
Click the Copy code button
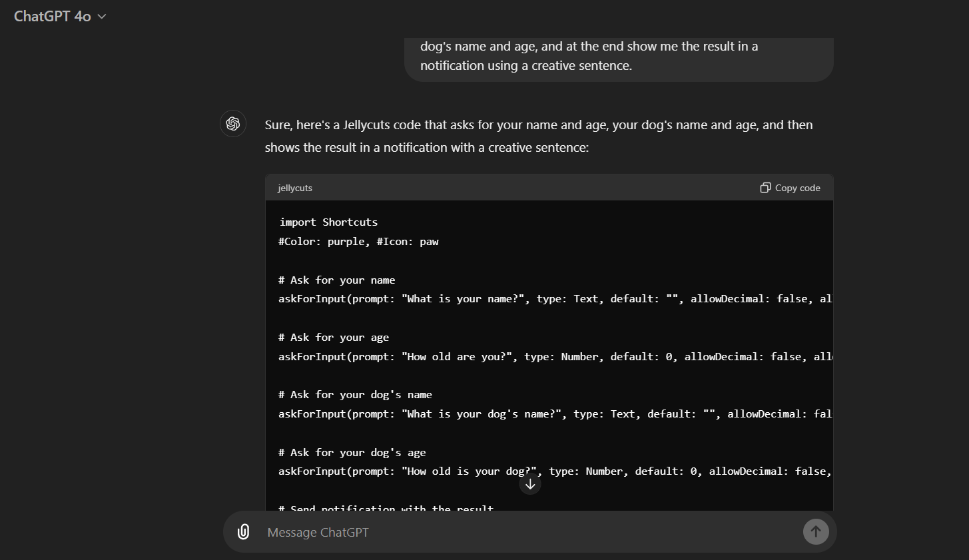click(x=790, y=188)
